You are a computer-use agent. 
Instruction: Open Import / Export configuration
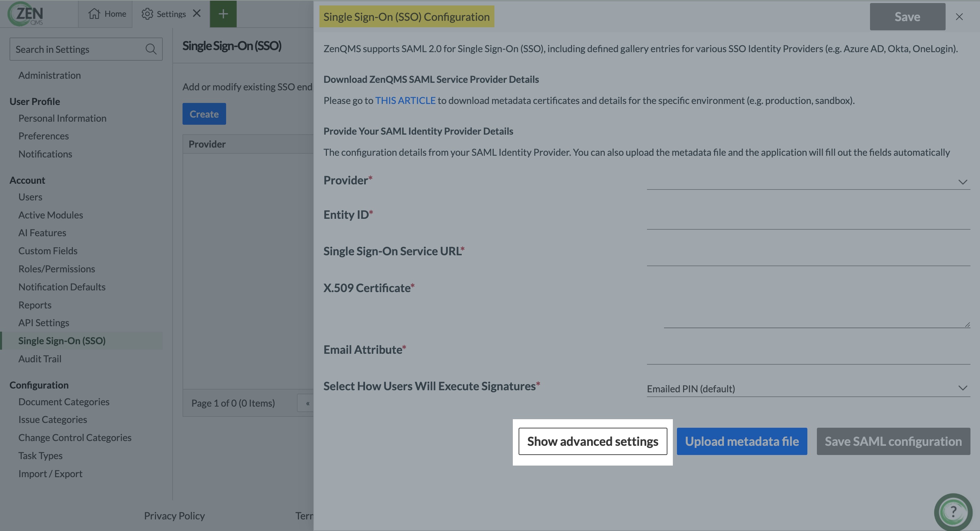click(51, 473)
